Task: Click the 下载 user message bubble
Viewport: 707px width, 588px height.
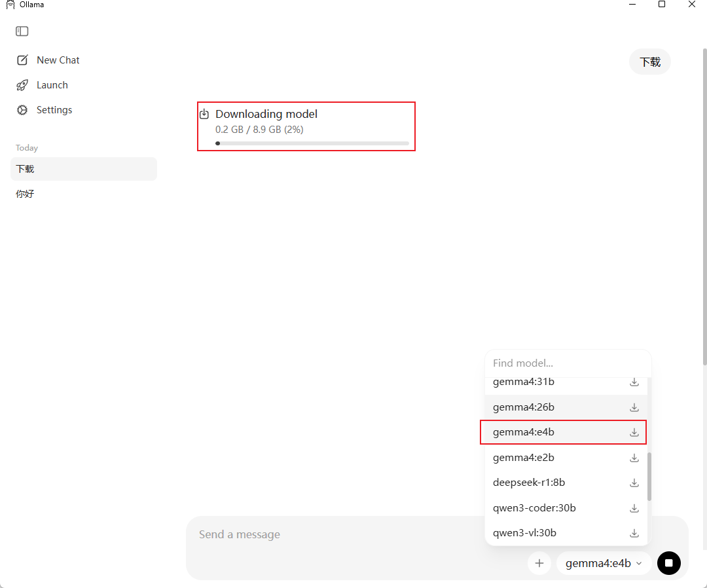Action: click(x=650, y=62)
